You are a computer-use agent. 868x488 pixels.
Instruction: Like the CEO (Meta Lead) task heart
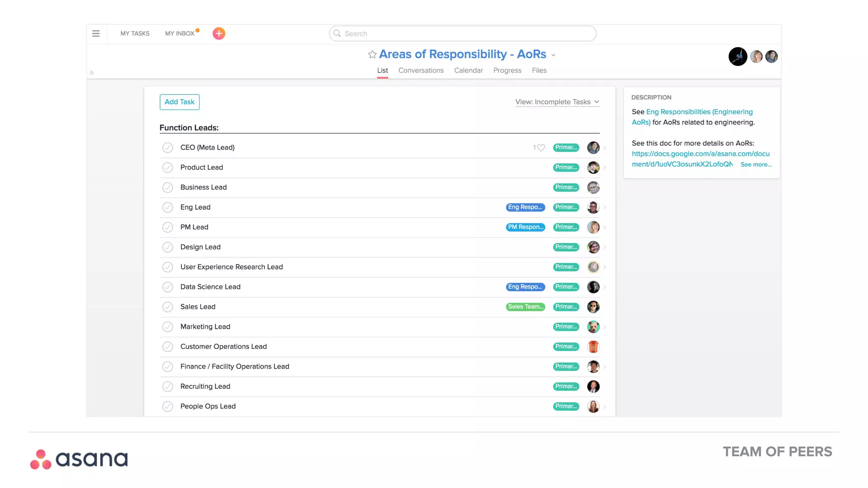tap(541, 147)
